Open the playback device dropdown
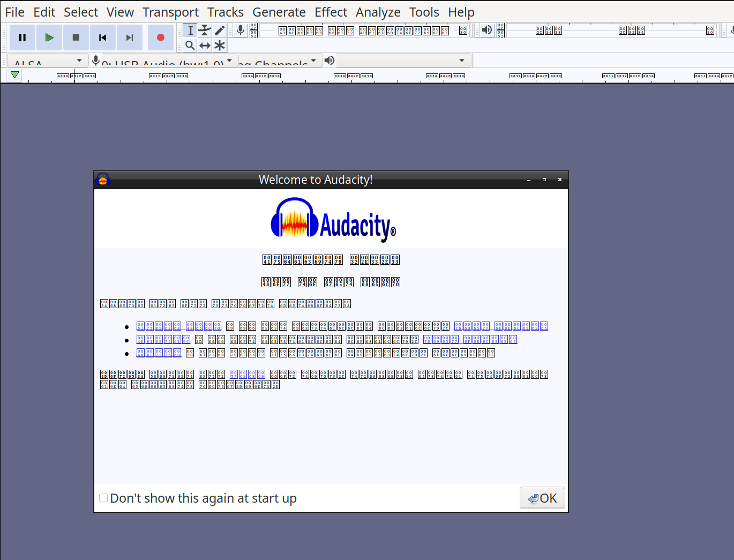 403,61
